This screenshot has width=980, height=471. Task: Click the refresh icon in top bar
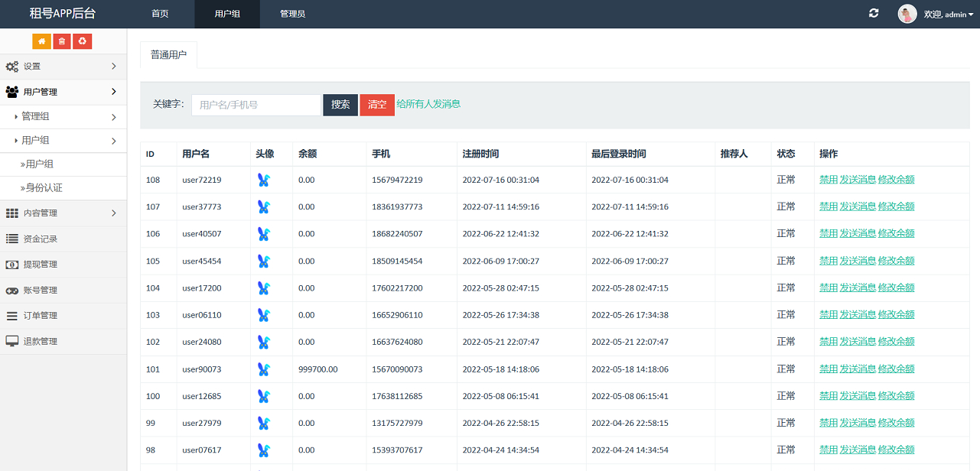[874, 14]
